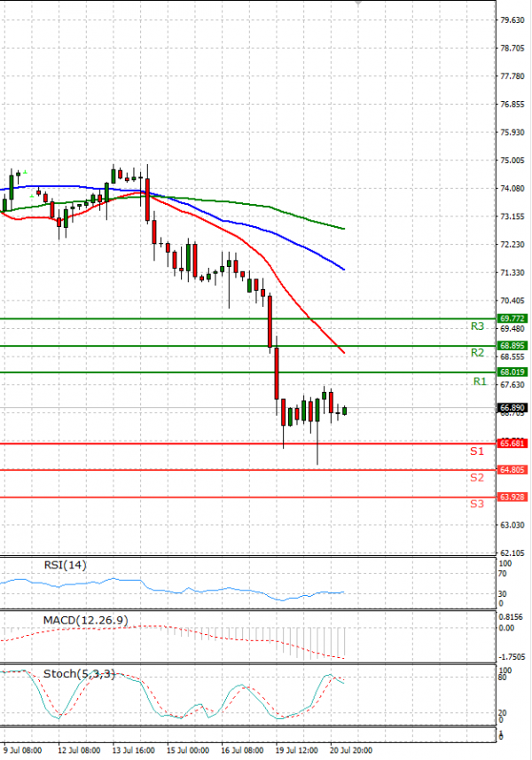Screen dimensions: 532x760
Task: Click the 12 Jul 08:00 time label
Action: pos(79,750)
